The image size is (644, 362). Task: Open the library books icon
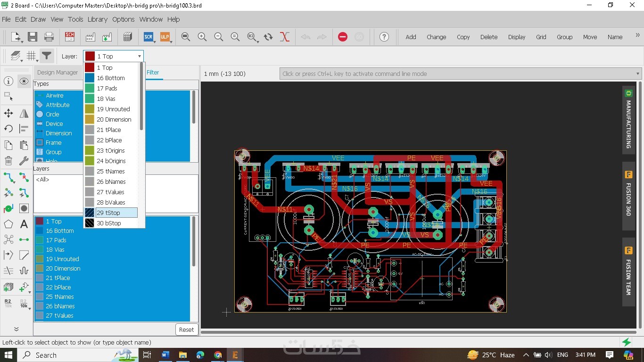pos(127,37)
